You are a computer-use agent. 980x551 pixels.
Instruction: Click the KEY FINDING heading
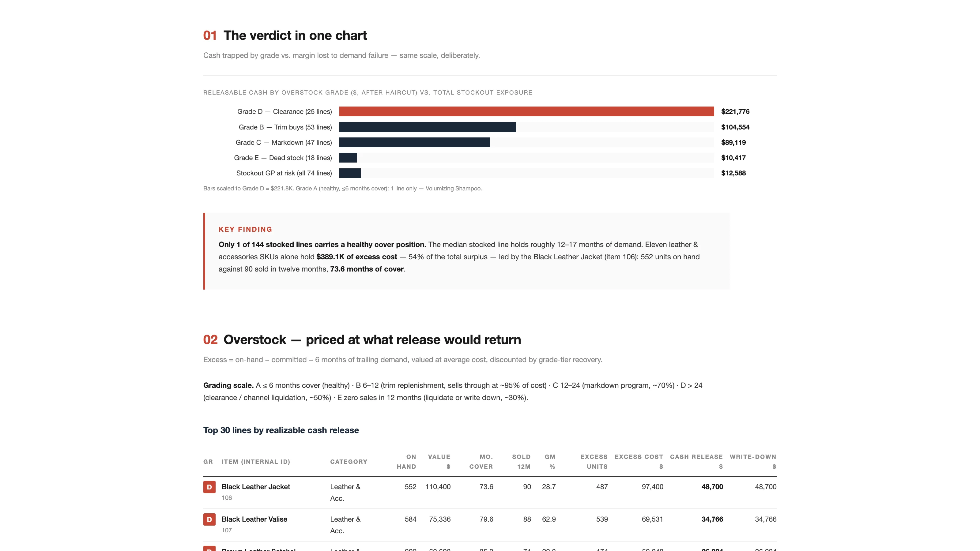pos(245,229)
